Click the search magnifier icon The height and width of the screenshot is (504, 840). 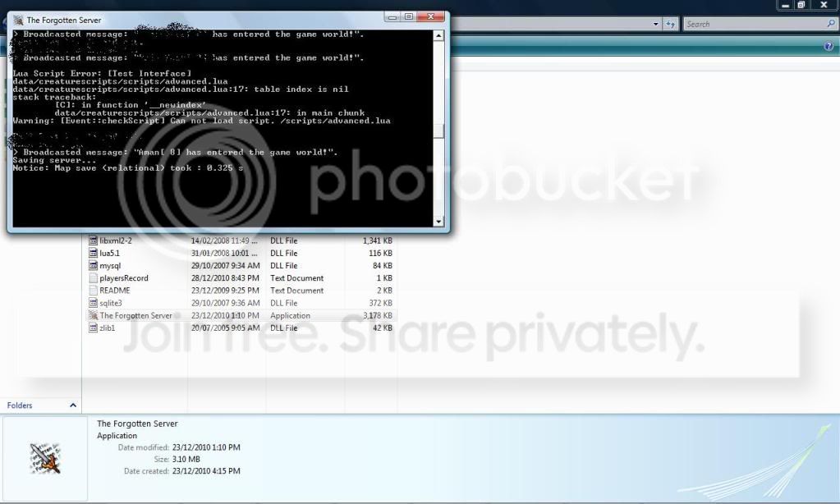[831, 24]
